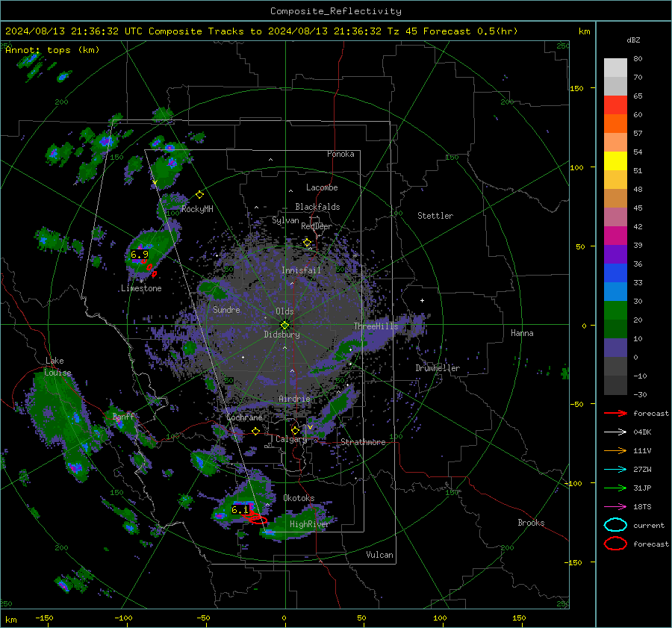Screen dimensions: 672x628
Task: Click the Brooks town label
Action: (531, 523)
